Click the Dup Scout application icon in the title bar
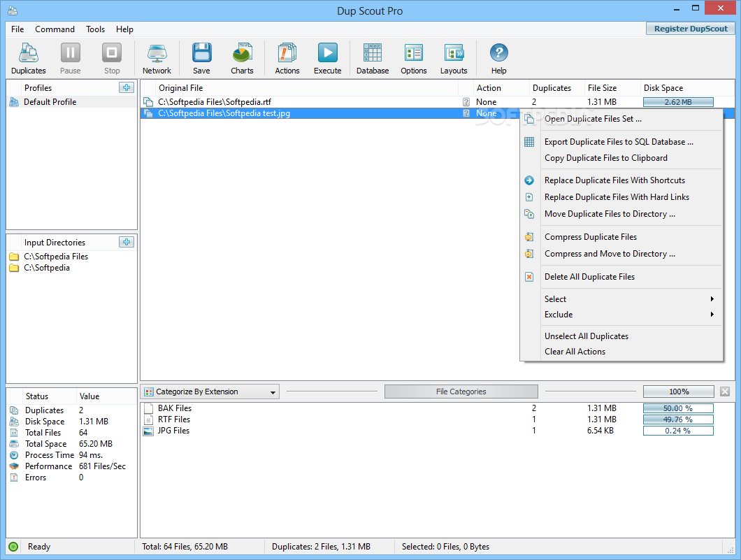The image size is (741, 560). [13, 10]
